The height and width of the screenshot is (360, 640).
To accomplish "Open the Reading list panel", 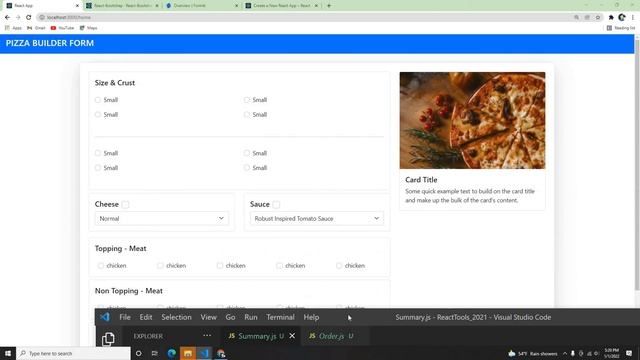I will tap(621, 28).
